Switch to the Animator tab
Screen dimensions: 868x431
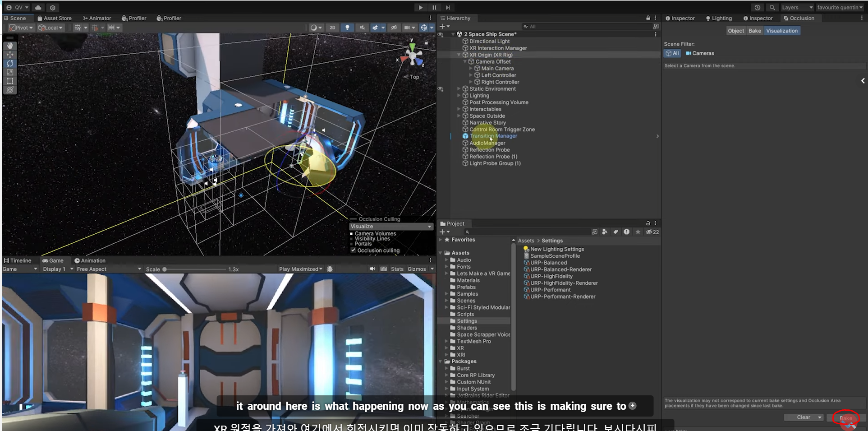tap(97, 18)
